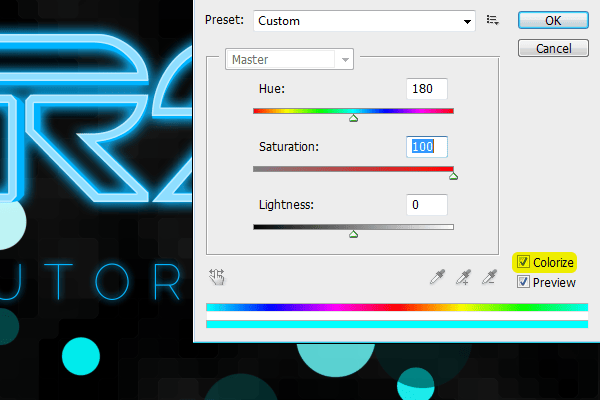Click the Hue slider handle
Screen dimensions: 600x400
pos(353,118)
